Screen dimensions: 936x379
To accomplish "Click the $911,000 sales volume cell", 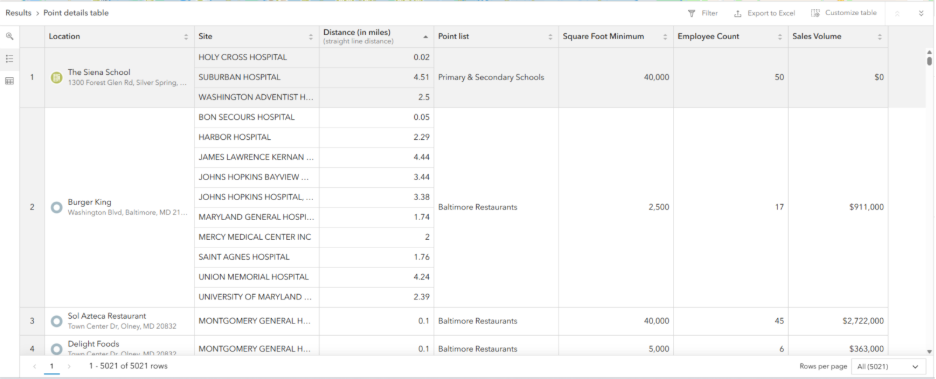I will [838, 208].
